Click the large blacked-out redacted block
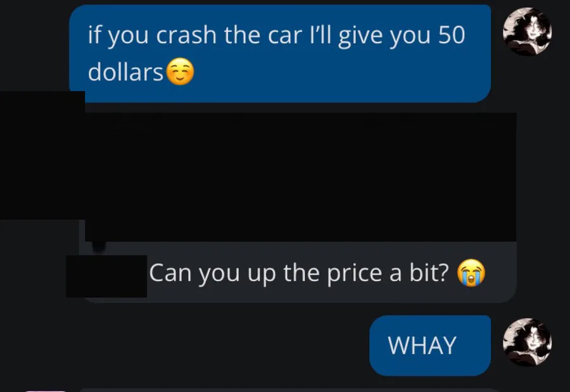The image size is (570, 392). [x=301, y=177]
